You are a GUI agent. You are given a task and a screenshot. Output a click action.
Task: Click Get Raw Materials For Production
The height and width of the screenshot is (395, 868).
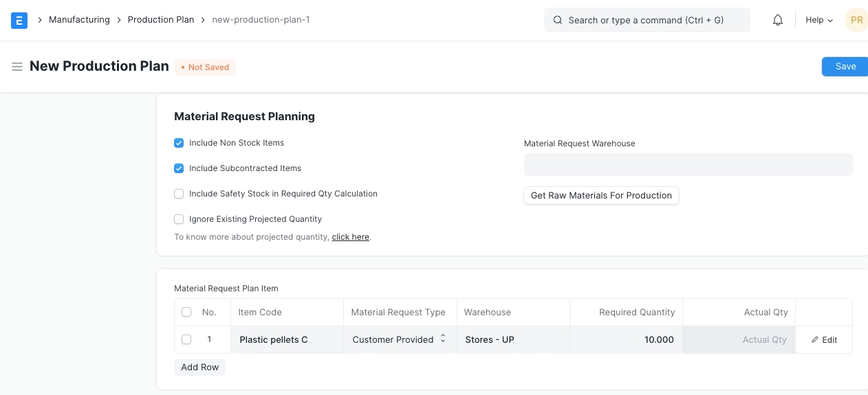click(x=601, y=196)
